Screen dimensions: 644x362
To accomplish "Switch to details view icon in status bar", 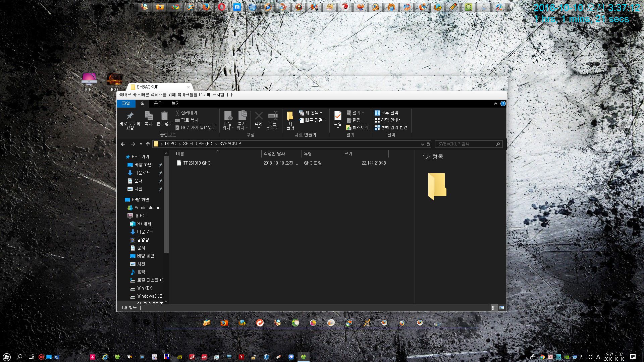I will pyautogui.click(x=493, y=308).
